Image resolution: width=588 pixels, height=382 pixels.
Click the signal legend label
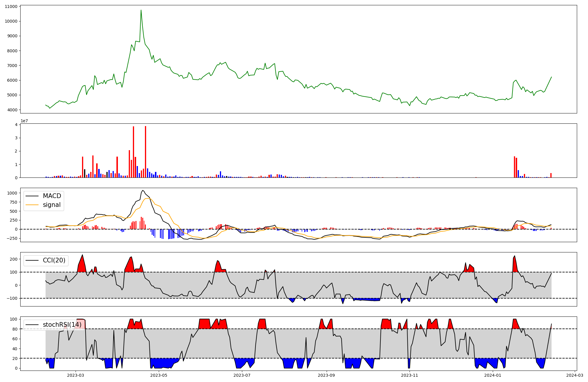(52, 205)
